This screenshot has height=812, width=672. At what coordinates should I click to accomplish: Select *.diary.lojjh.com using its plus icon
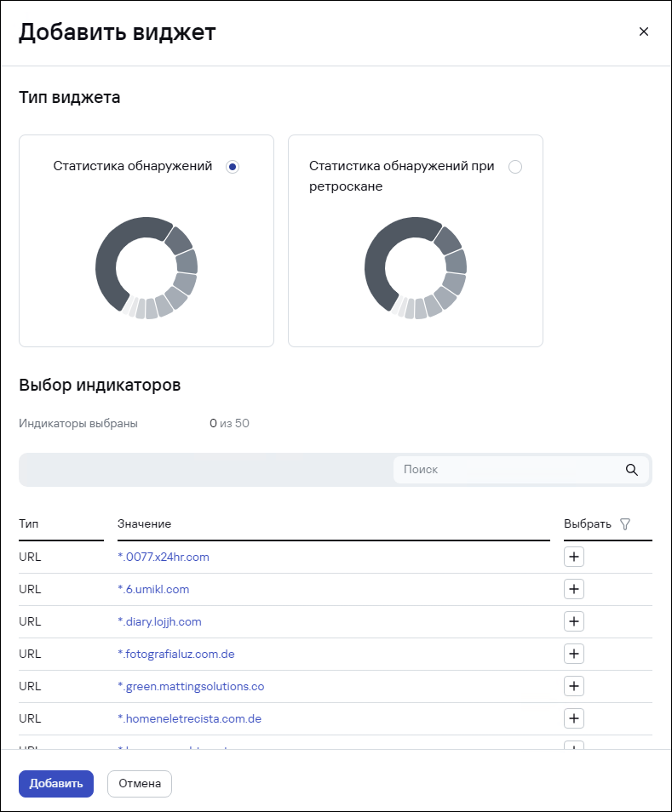click(x=574, y=621)
